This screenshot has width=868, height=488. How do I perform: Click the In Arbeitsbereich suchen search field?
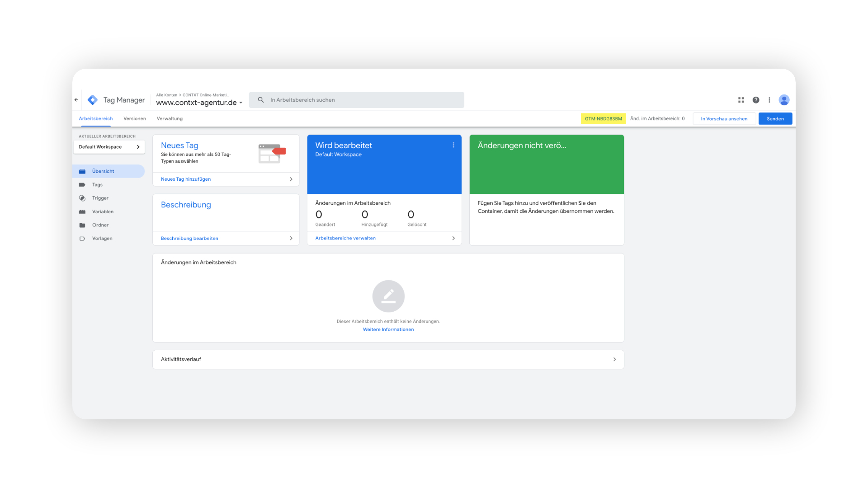pos(356,100)
